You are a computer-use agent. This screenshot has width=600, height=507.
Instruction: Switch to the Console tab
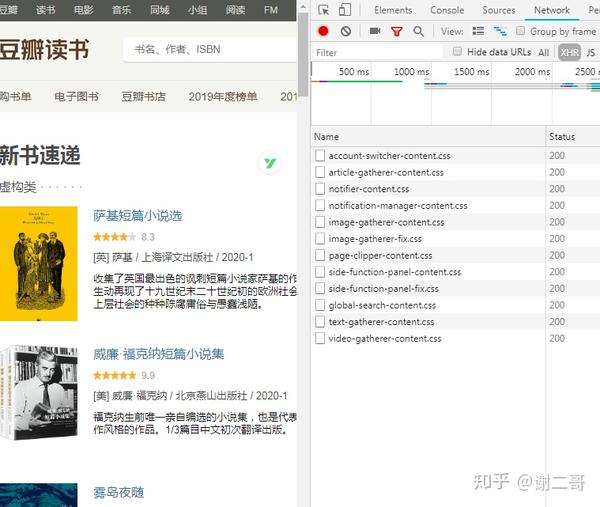pyautogui.click(x=447, y=10)
